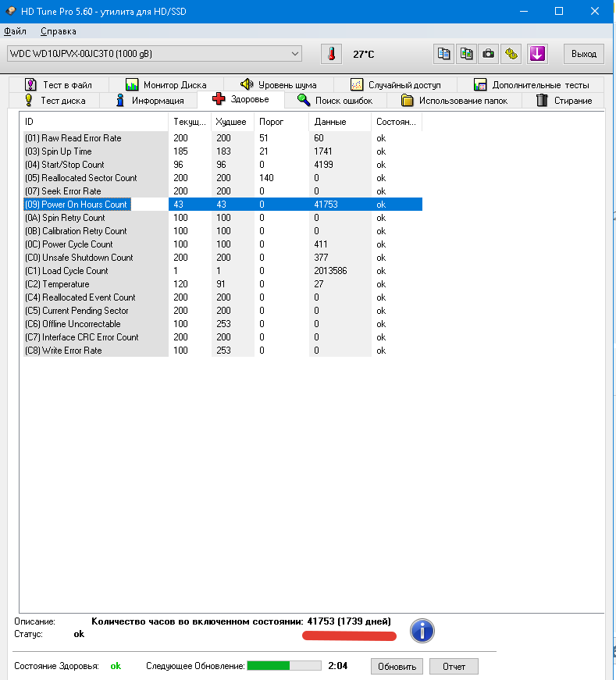Open the options gear icon
Screen dimensions: 616x680
(x=511, y=54)
